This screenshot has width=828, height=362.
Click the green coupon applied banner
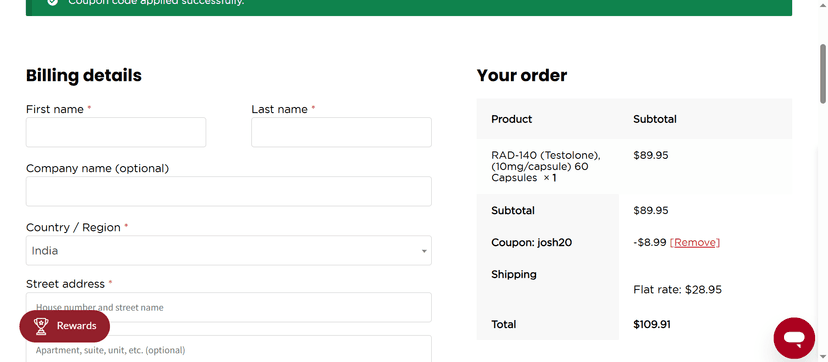[409, 7]
